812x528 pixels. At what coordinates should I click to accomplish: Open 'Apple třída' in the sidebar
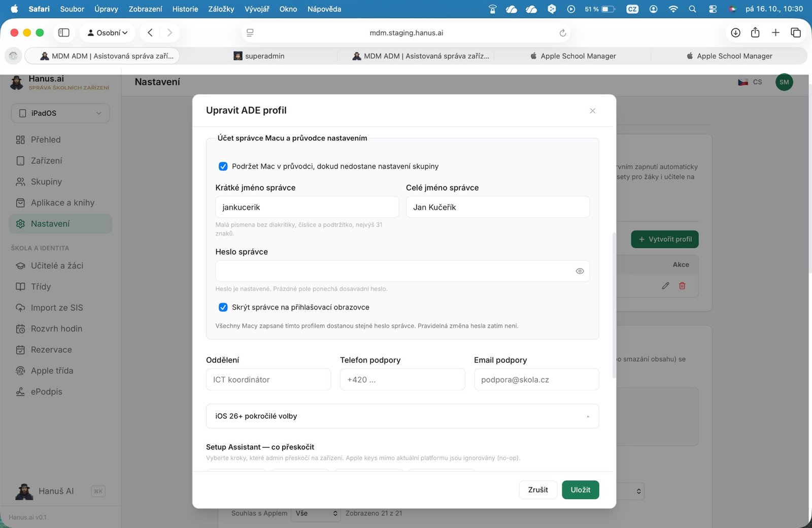60,371
